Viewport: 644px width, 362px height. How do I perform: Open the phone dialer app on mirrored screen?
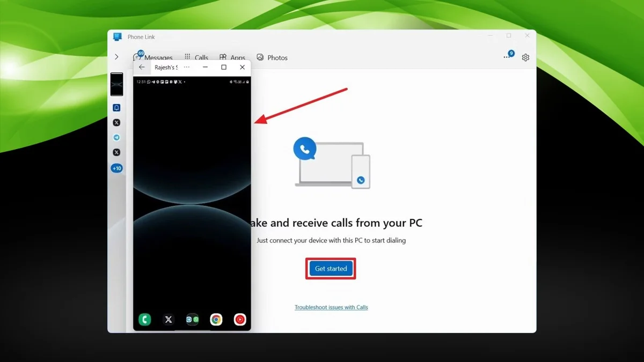click(144, 319)
